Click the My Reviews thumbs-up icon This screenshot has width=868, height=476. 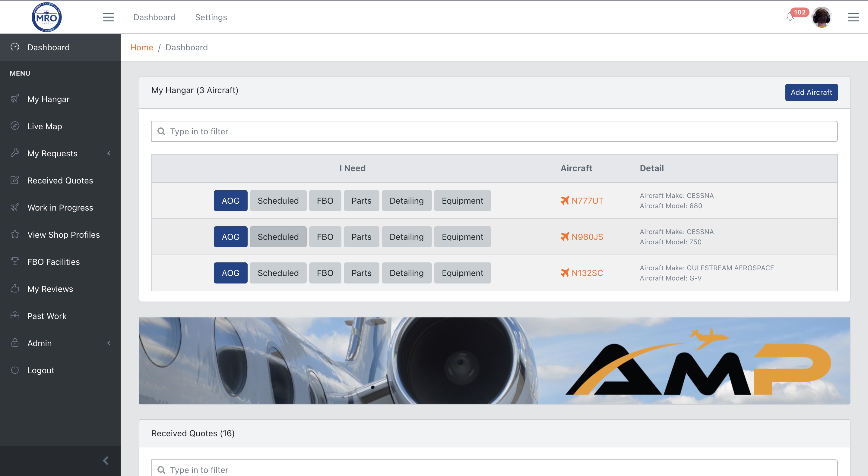pos(15,289)
